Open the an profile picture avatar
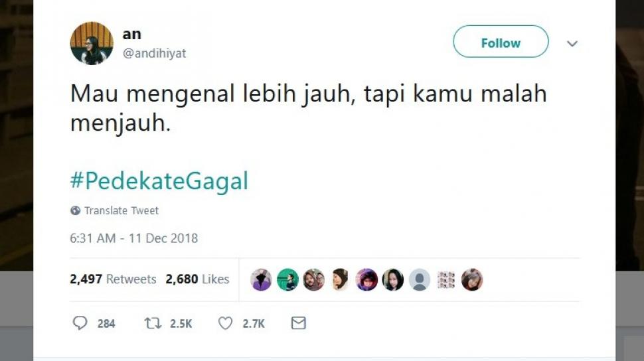This screenshot has height=361, width=644. [x=92, y=43]
